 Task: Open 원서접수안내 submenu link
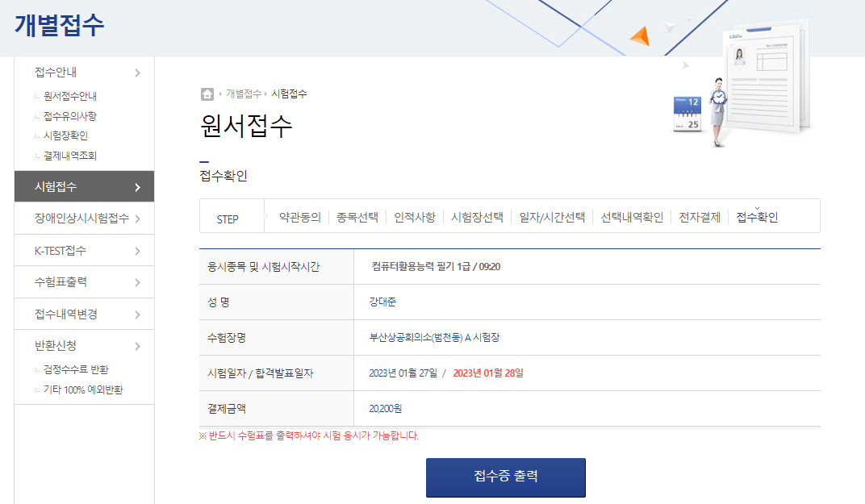(70, 96)
